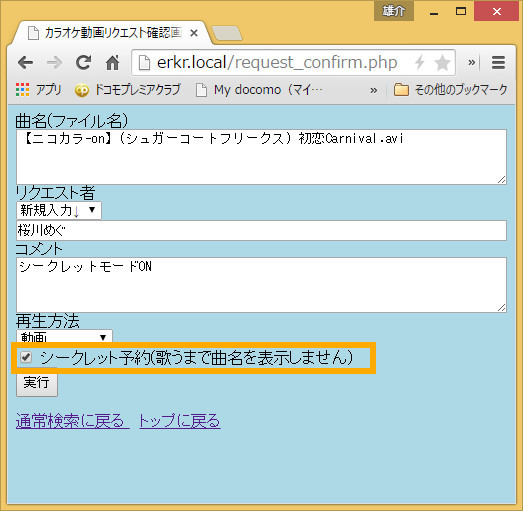Reload the page with the refresh icon
This screenshot has width=523, height=511.
[x=83, y=62]
